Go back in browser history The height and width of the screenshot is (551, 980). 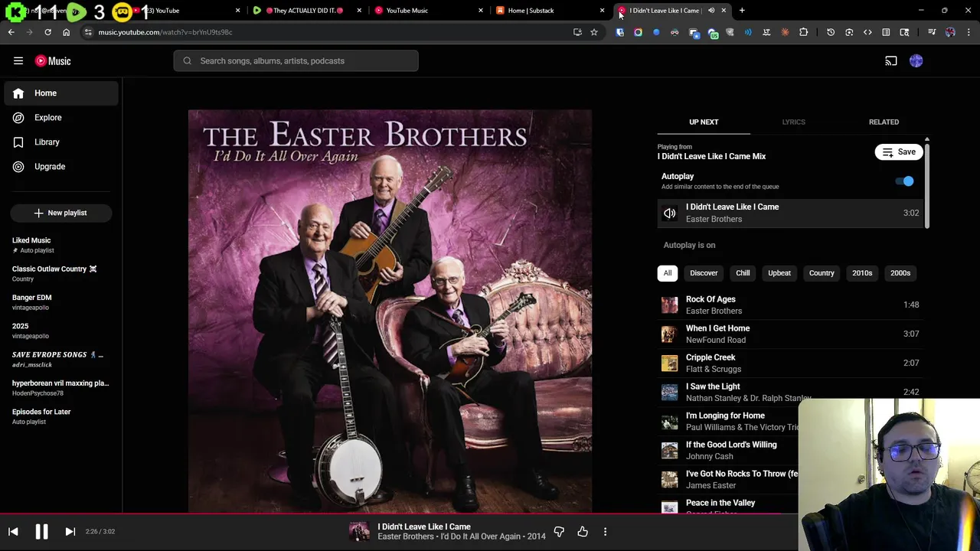point(11,32)
